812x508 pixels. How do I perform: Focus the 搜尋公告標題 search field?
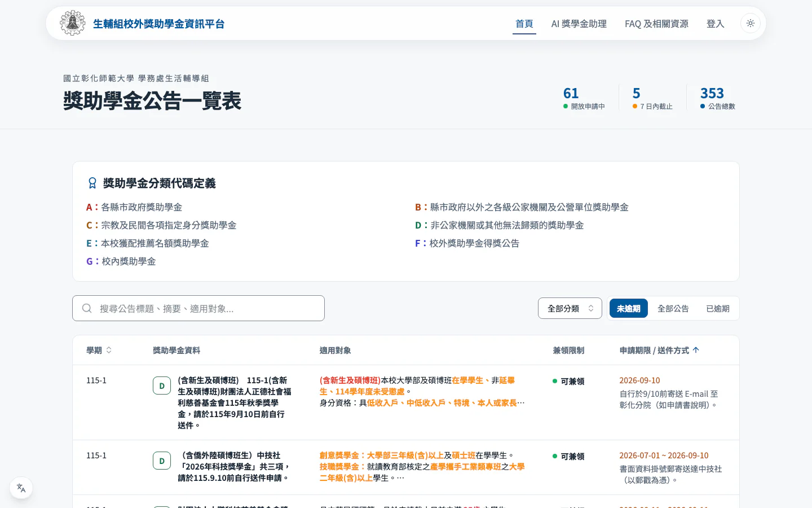198,308
